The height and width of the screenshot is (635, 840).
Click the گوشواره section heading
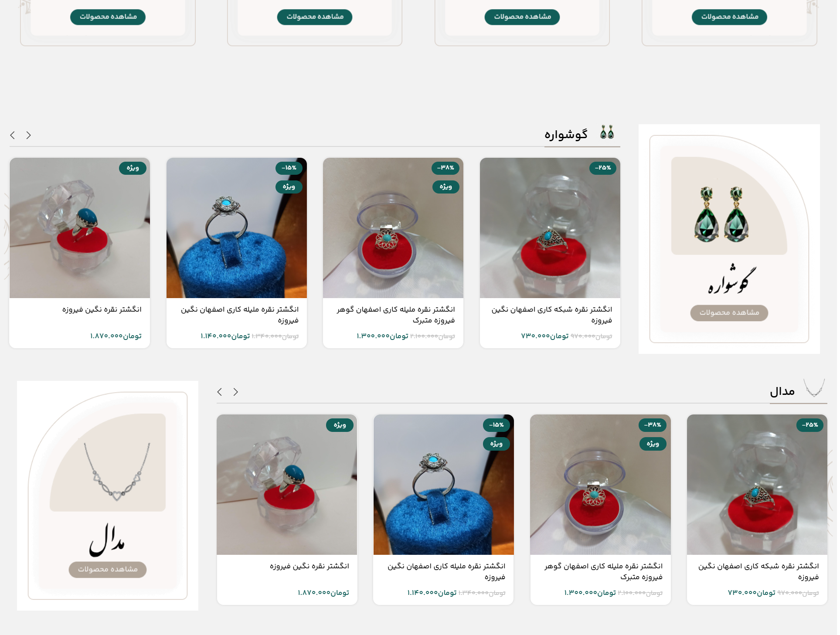(x=566, y=135)
